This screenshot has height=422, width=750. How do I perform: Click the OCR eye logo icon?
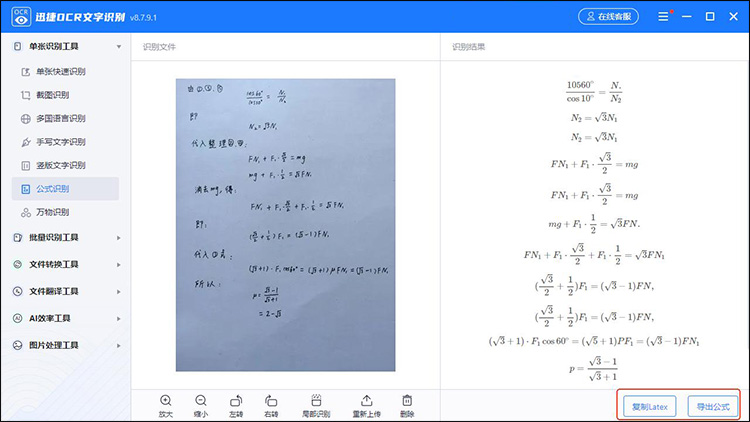(x=21, y=17)
